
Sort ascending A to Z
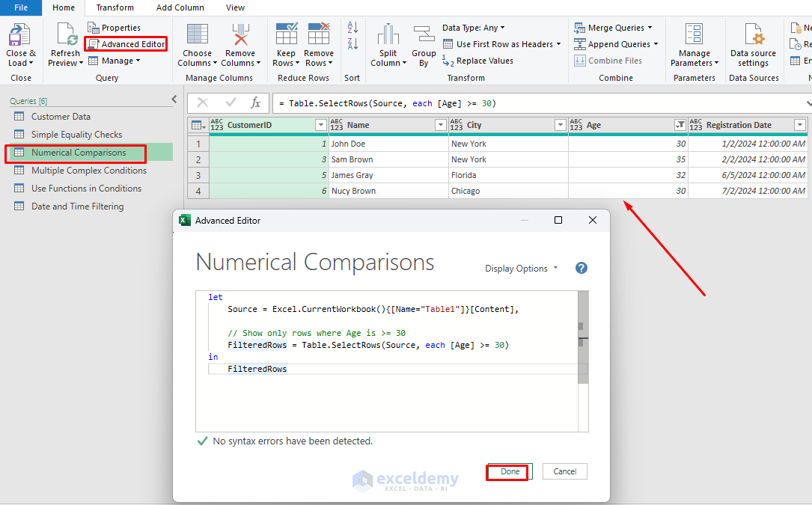coord(352,28)
